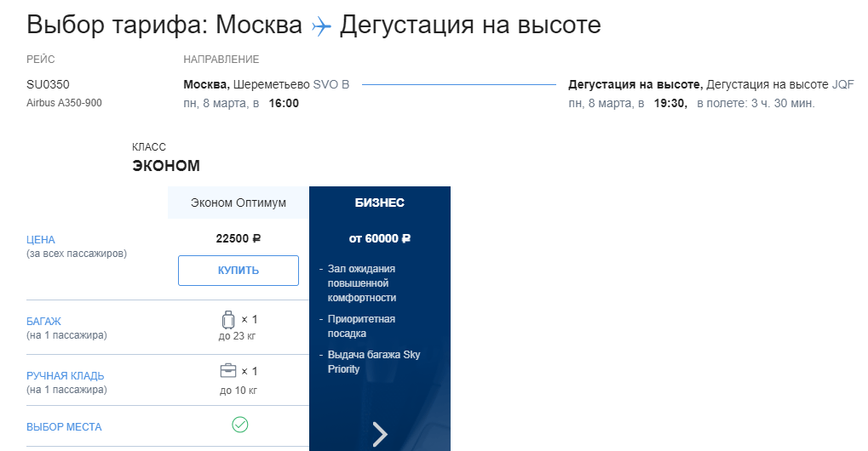Expand Business class with the chevron arrow
This screenshot has width=868, height=451.
[380, 434]
